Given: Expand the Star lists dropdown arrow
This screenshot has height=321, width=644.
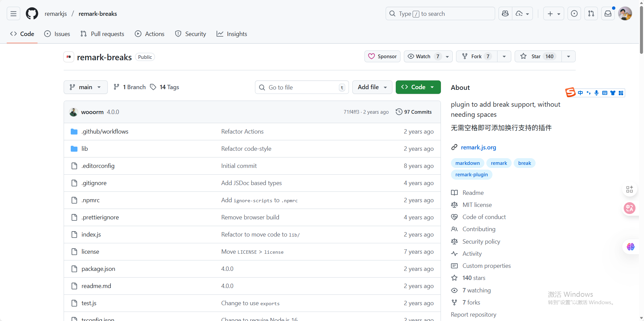Looking at the screenshot, I should pos(569,57).
